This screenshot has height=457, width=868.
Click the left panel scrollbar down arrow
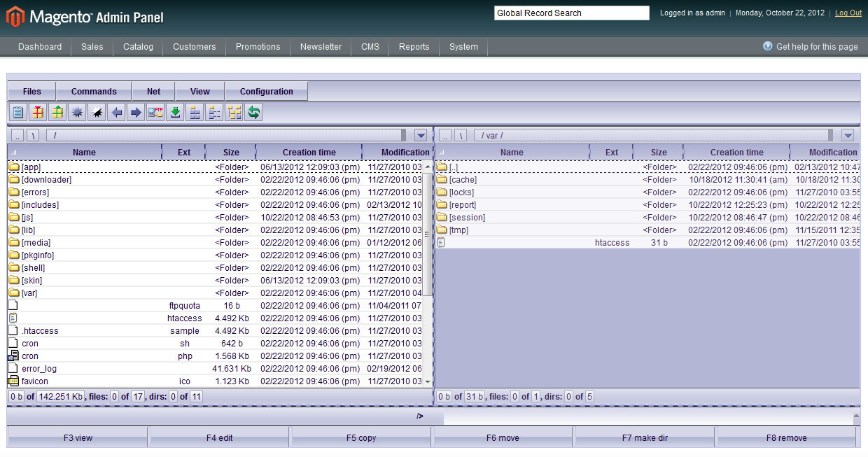click(x=428, y=381)
